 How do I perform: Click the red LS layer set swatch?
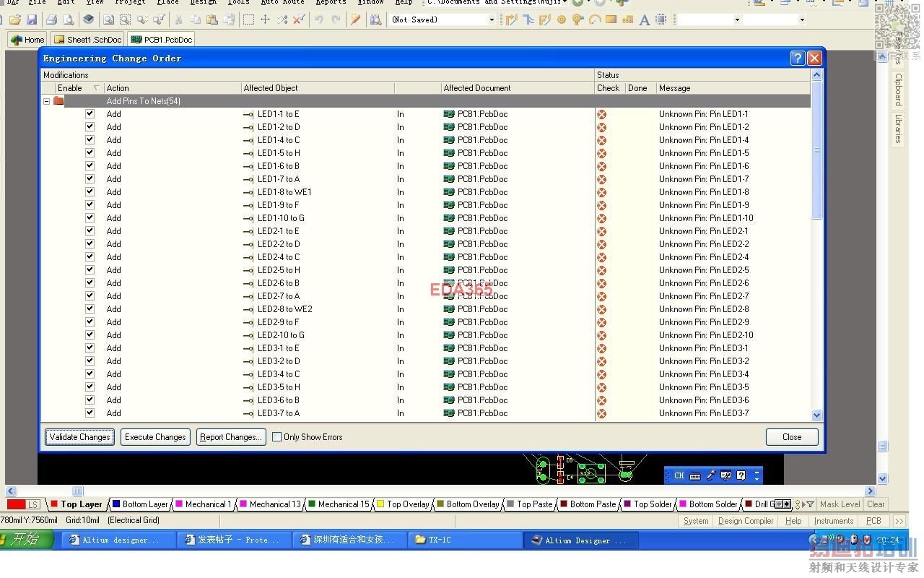point(24,504)
